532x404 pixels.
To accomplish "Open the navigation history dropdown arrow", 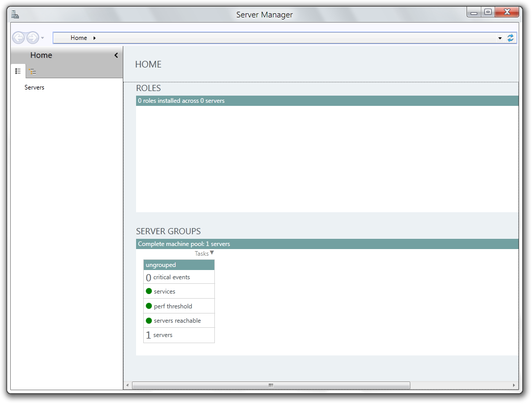I will click(42, 38).
